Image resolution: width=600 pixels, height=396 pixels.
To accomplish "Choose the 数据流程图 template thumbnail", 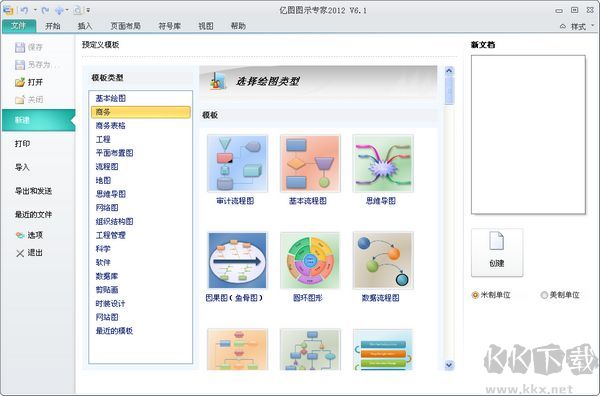I will [383, 260].
